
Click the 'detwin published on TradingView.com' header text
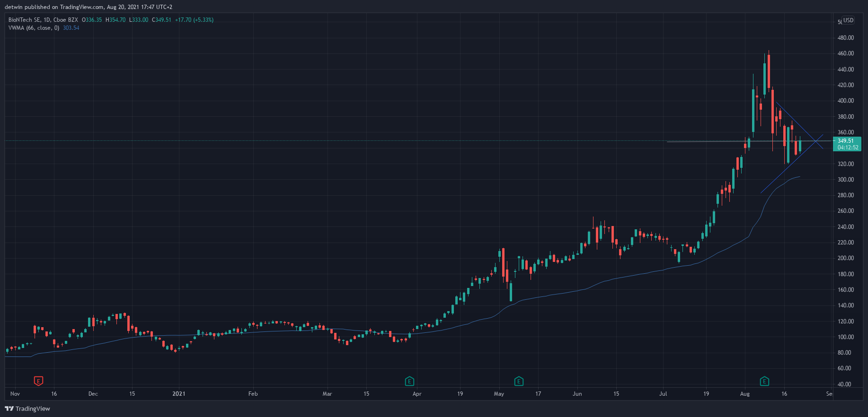54,7
